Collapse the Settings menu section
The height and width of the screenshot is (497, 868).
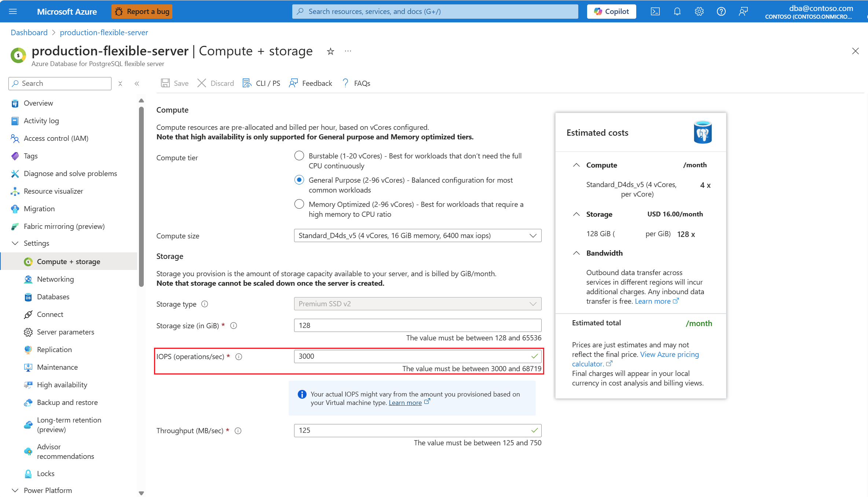15,243
